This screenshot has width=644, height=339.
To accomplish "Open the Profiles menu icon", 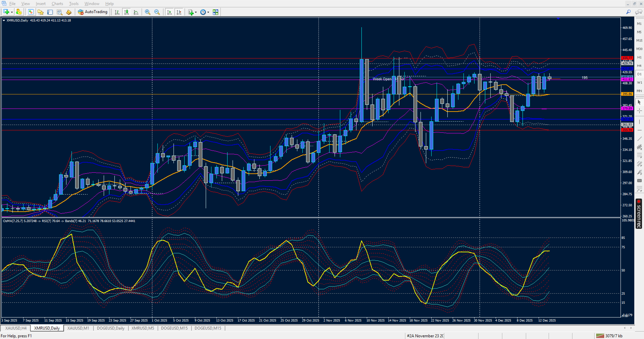I will tap(19, 12).
